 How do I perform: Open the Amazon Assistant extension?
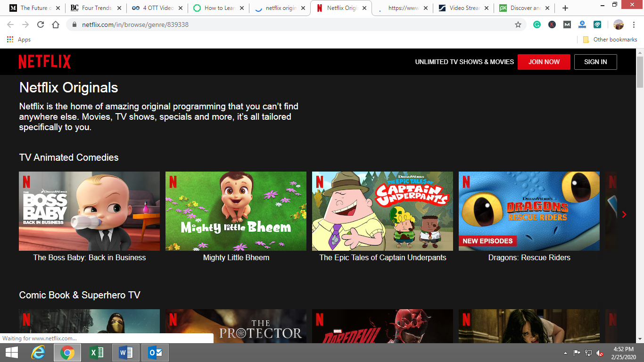(x=581, y=24)
